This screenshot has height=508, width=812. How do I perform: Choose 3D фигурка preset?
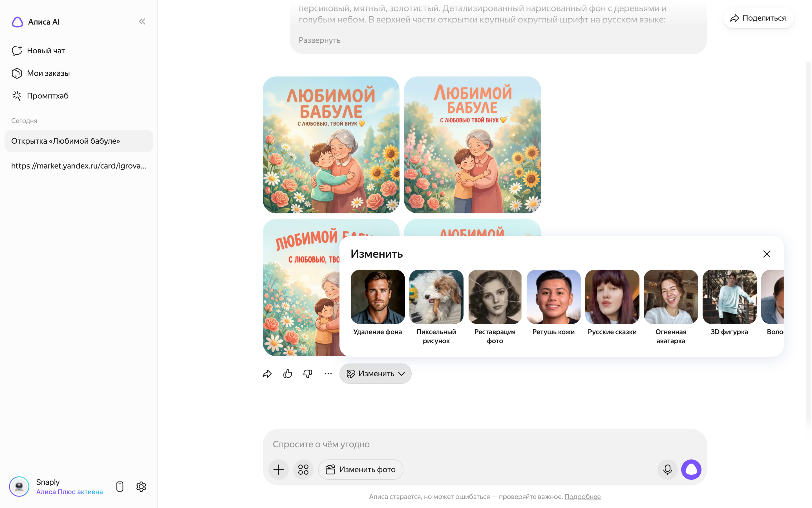(729, 303)
